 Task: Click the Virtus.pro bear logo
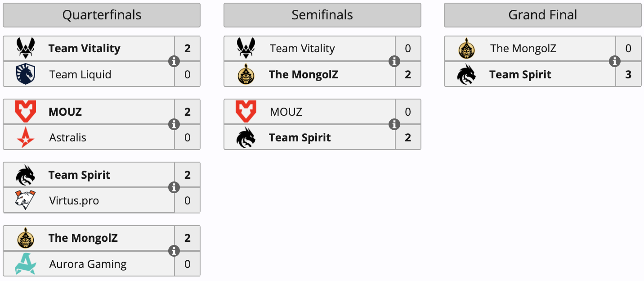[26, 200]
